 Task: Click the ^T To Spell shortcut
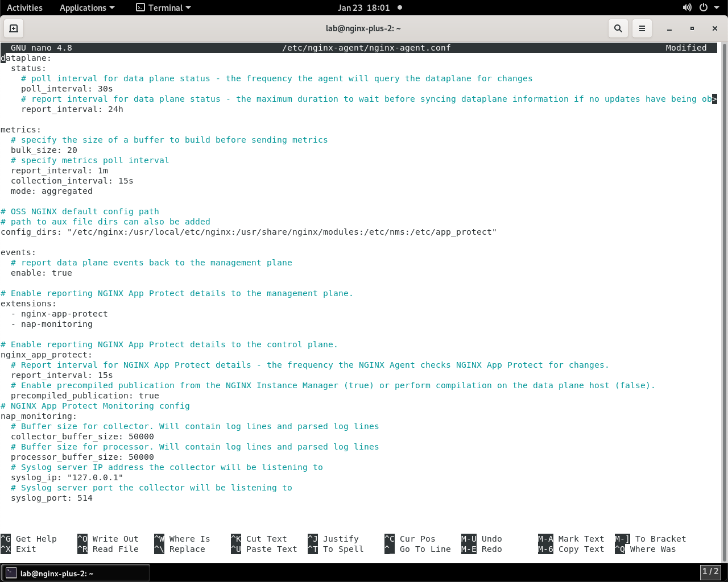[336, 549]
